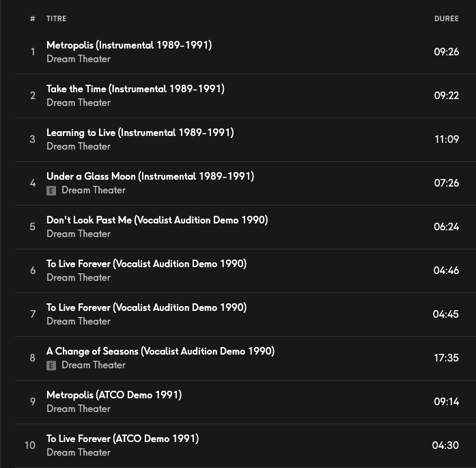Select Metropolis (ATCO Demo 1991) title
The width and height of the screenshot is (476, 468).
pyautogui.click(x=114, y=395)
